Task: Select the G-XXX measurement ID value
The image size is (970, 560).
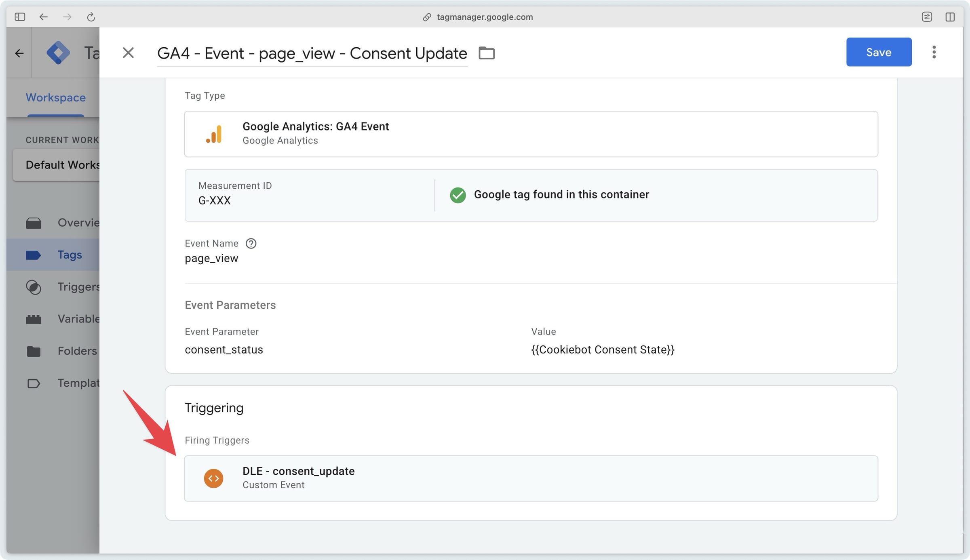Action: (214, 201)
